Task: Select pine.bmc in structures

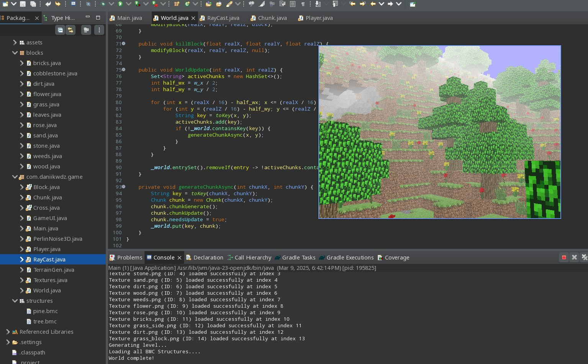Action: (x=45, y=311)
